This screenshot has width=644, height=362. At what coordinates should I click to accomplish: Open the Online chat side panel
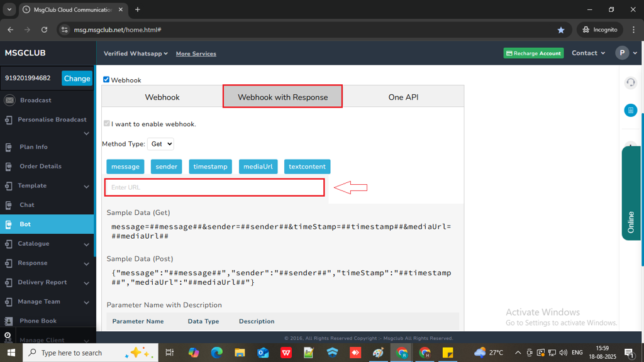point(631,194)
